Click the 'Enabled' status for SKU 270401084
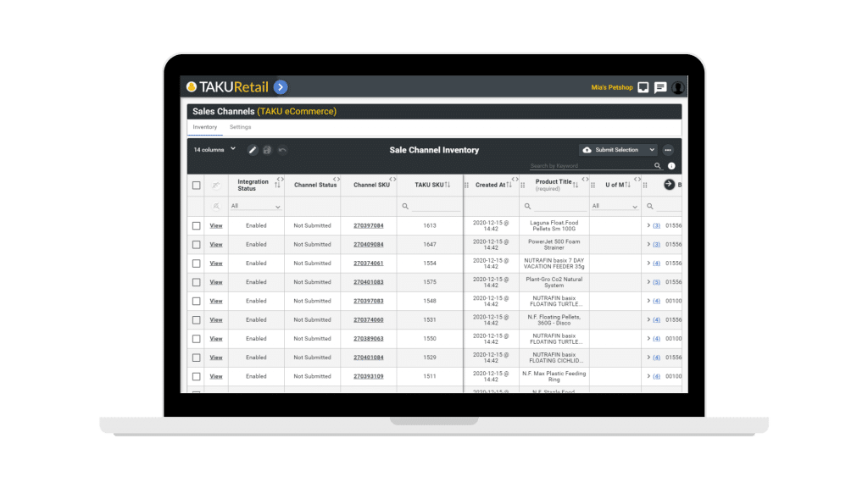 click(x=256, y=358)
